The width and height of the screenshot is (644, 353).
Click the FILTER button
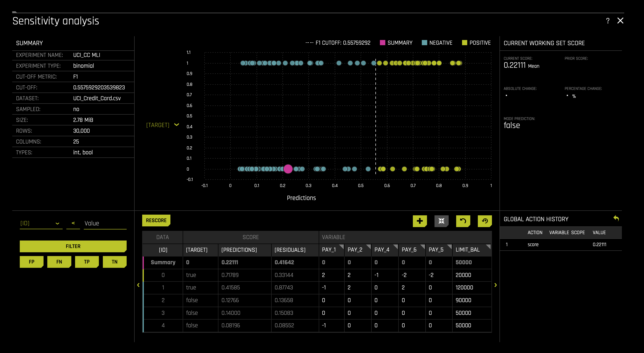(73, 246)
